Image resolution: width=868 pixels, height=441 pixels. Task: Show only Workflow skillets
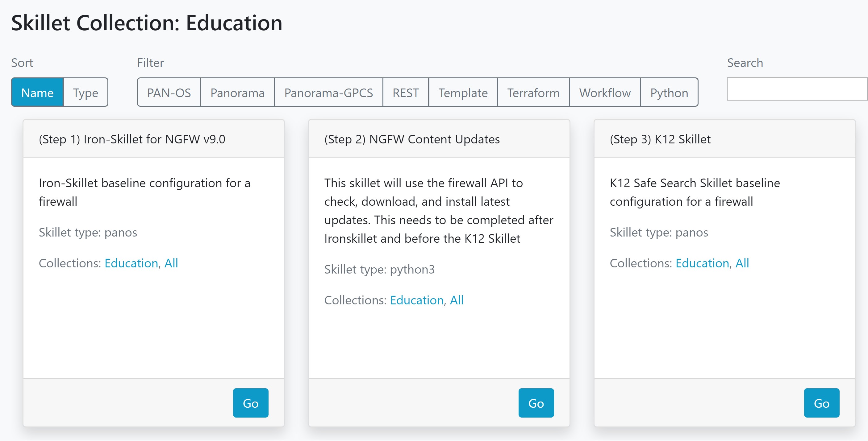[605, 93]
